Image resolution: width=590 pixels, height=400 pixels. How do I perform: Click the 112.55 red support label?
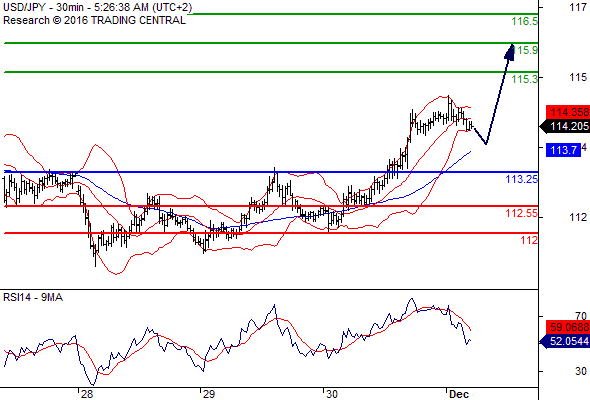[x=522, y=213]
